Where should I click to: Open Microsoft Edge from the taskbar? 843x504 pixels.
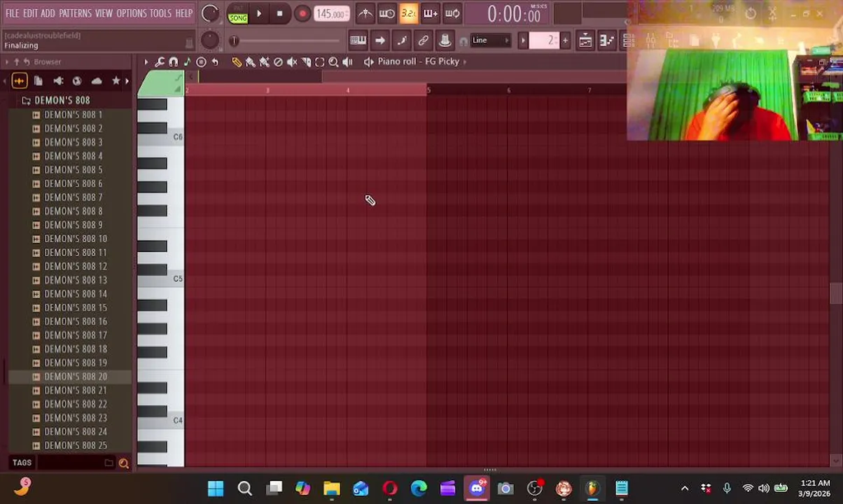pos(418,489)
